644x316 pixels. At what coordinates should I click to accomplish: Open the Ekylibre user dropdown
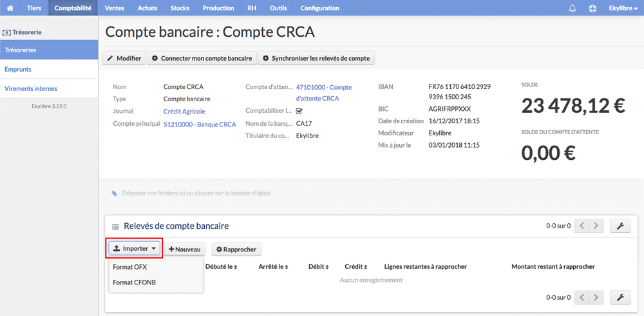click(623, 8)
